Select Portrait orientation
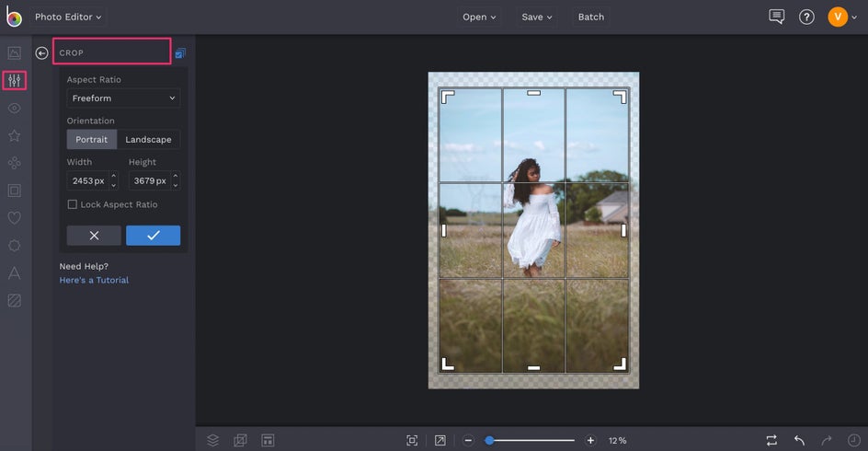This screenshot has width=868, height=451. [x=91, y=140]
